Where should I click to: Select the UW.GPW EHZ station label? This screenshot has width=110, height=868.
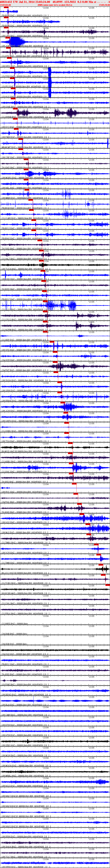(25, 391)
